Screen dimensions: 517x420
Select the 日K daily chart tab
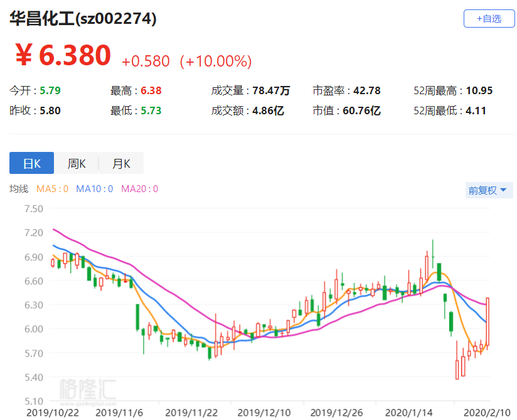coord(31,163)
